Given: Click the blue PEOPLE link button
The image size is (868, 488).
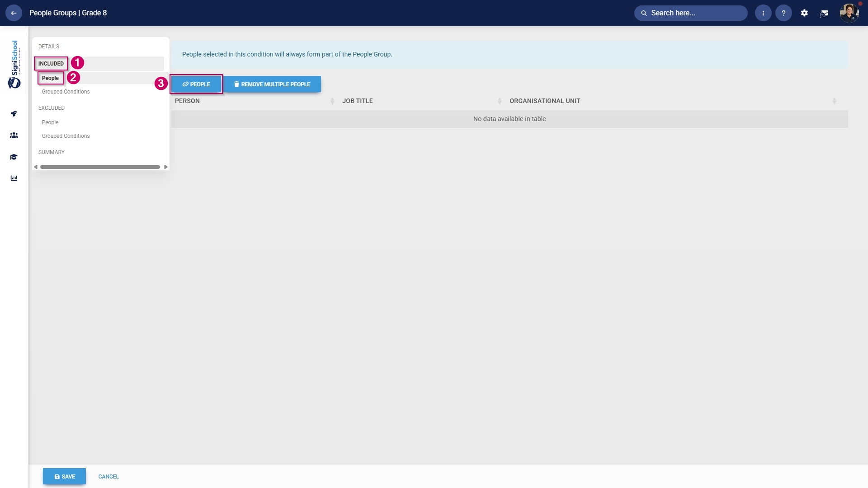Looking at the screenshot, I should [196, 84].
